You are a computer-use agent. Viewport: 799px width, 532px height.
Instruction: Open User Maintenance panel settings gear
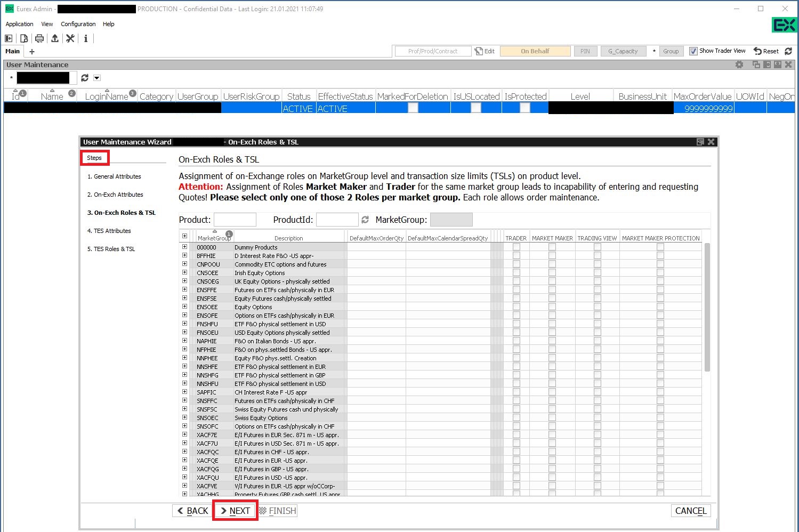coord(739,65)
